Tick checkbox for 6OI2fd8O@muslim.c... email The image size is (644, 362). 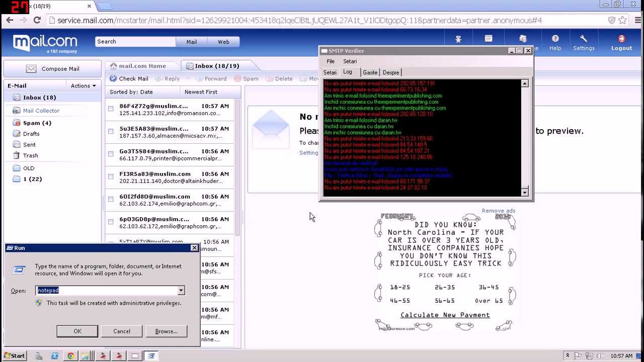click(x=111, y=199)
